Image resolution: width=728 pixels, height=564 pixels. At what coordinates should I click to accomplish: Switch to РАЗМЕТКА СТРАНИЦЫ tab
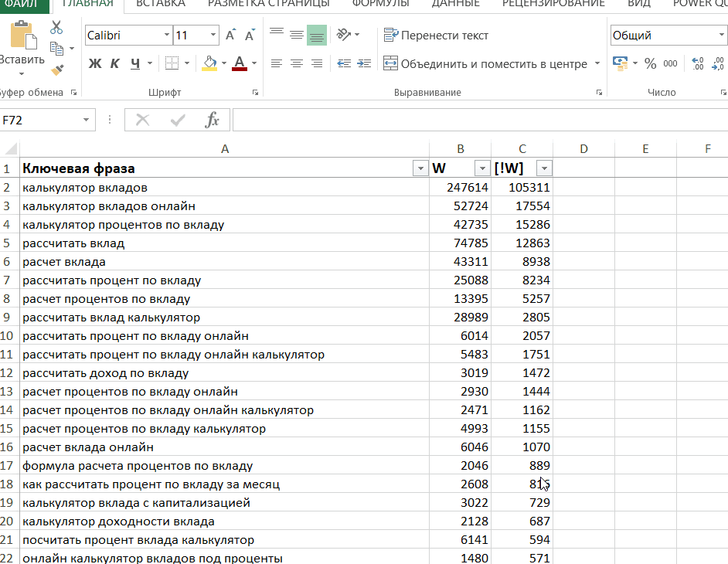pos(268,4)
